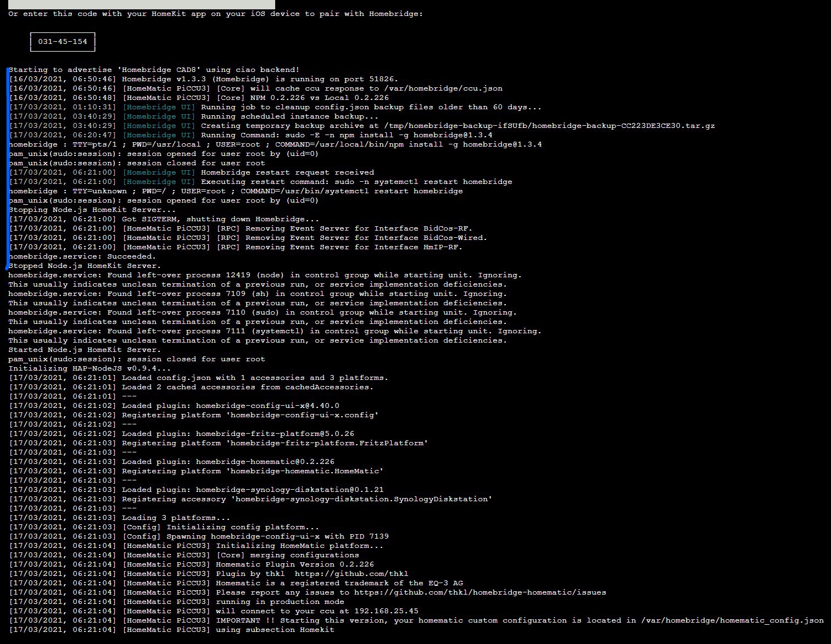The height and width of the screenshot is (644, 831).
Task: Click 'Removing Event Server for Interface BidCos-RF.' line
Action: click(x=241, y=228)
